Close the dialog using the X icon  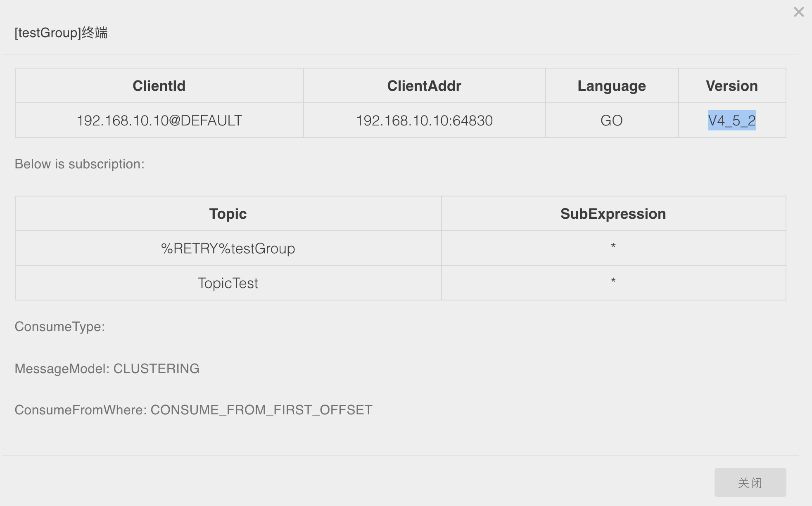[x=799, y=12]
